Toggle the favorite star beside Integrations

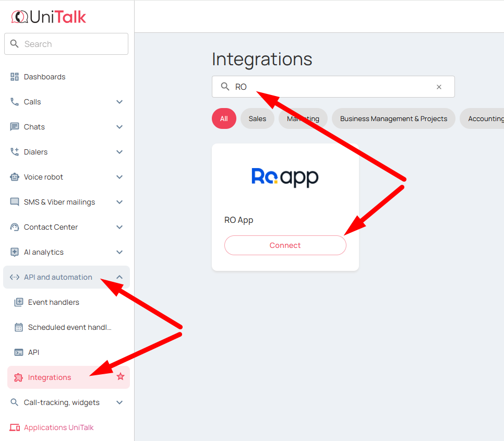tap(121, 376)
